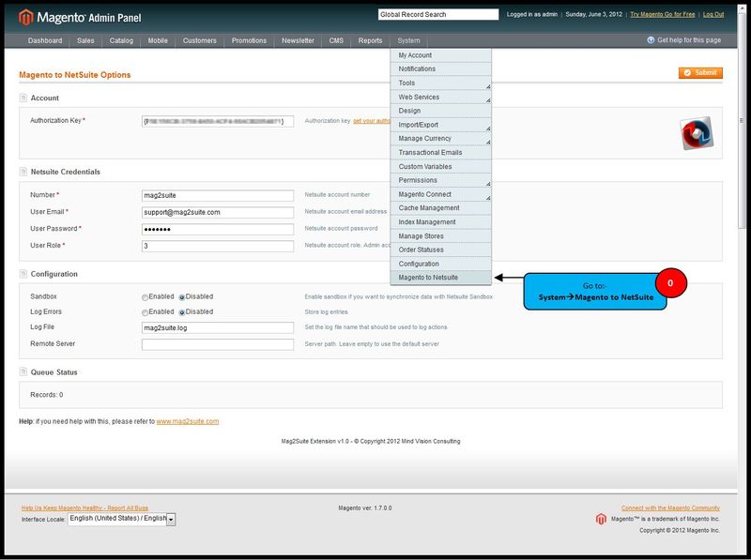
Task: Expand the Manage Currency submenu
Action: [440, 138]
